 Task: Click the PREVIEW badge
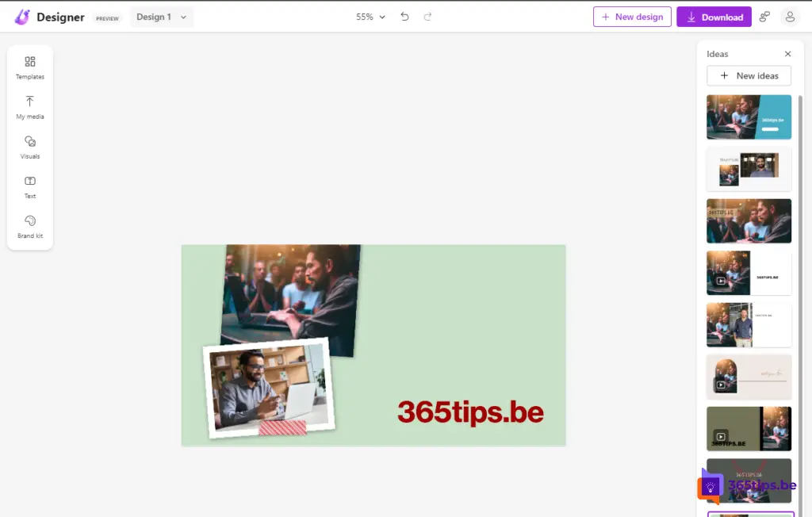point(107,18)
